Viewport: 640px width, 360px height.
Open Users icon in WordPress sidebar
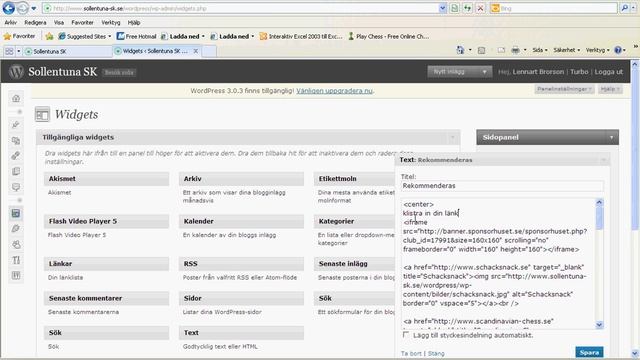pos(16,244)
